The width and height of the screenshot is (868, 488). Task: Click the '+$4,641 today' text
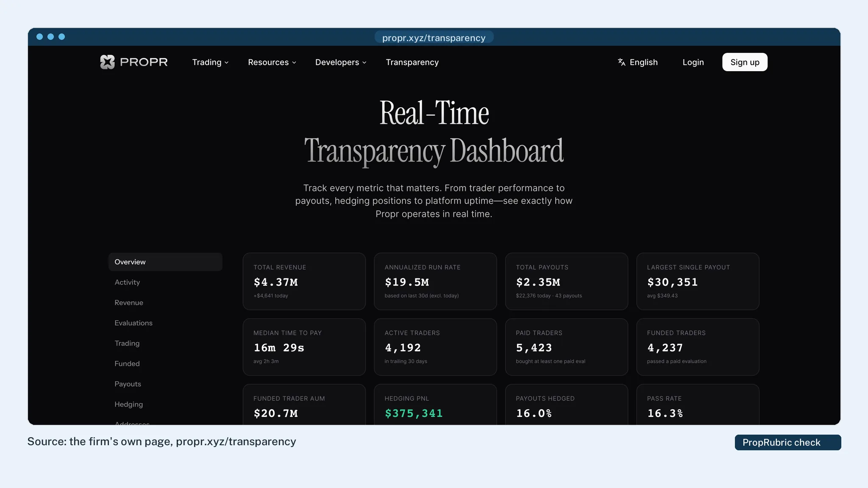click(271, 296)
